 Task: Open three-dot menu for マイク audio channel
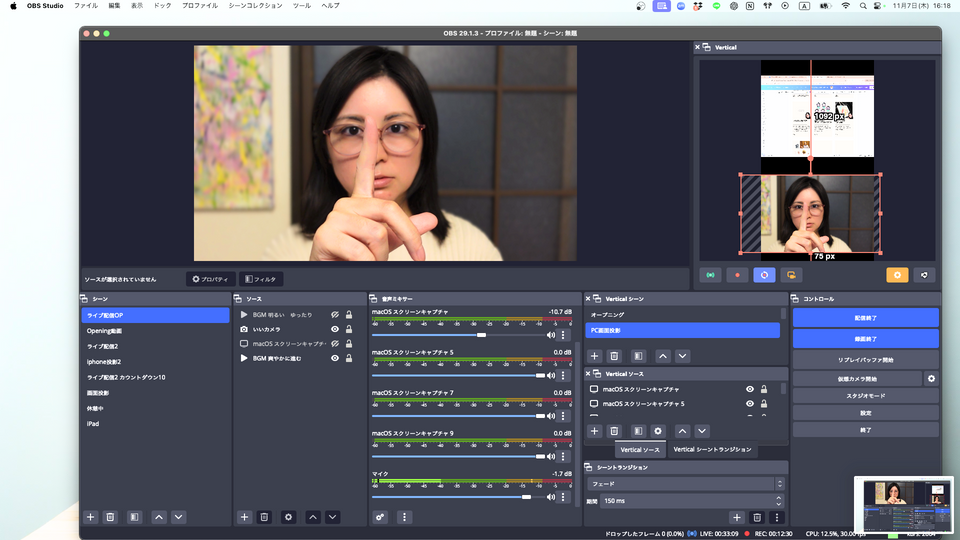pos(564,496)
